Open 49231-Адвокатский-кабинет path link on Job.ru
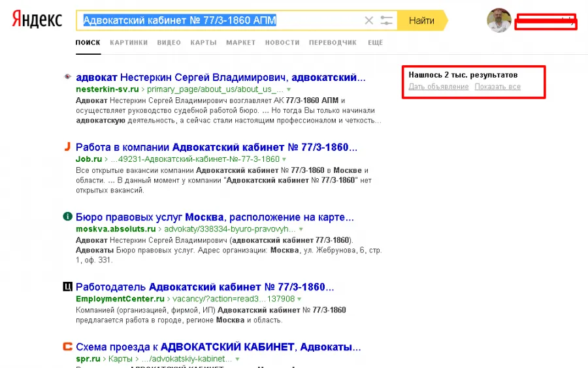 point(195,159)
